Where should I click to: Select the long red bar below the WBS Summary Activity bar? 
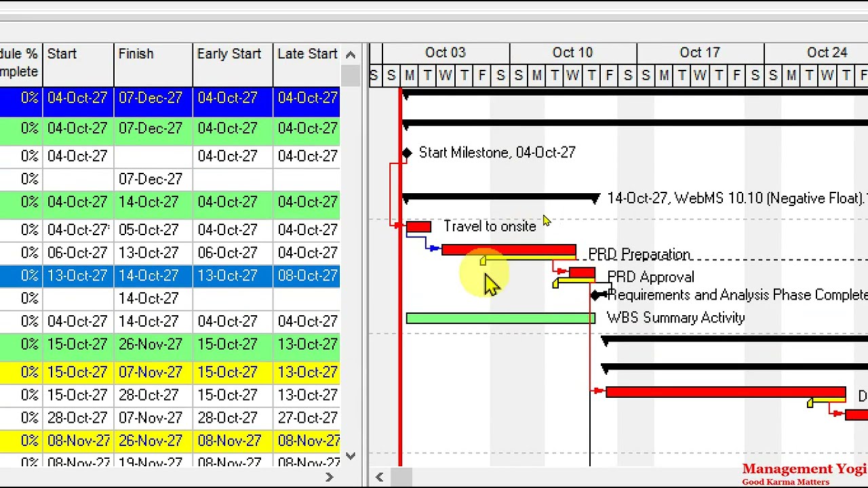(726, 392)
